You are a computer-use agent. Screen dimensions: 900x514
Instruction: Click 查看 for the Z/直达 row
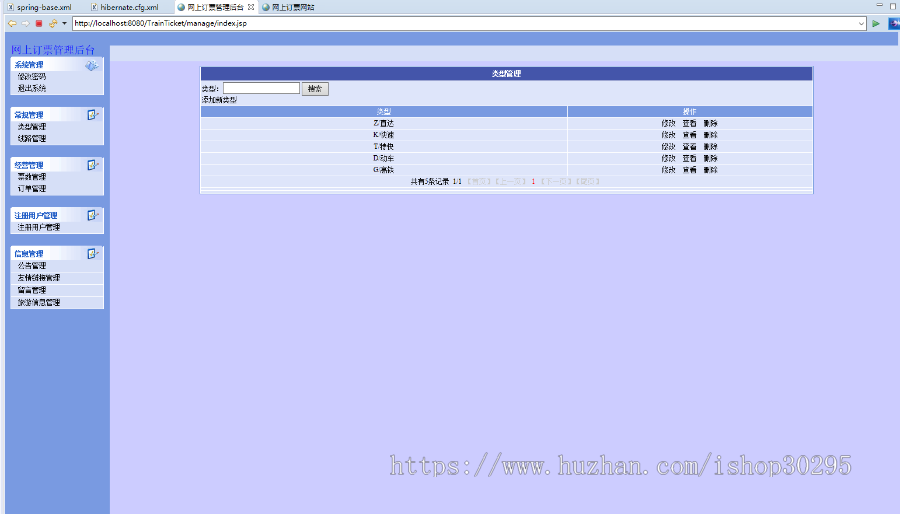[689, 123]
